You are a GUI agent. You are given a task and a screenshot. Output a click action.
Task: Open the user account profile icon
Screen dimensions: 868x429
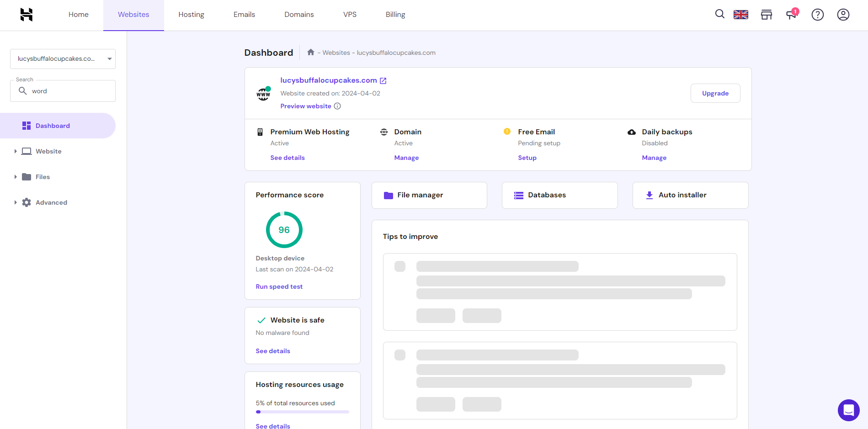click(843, 15)
